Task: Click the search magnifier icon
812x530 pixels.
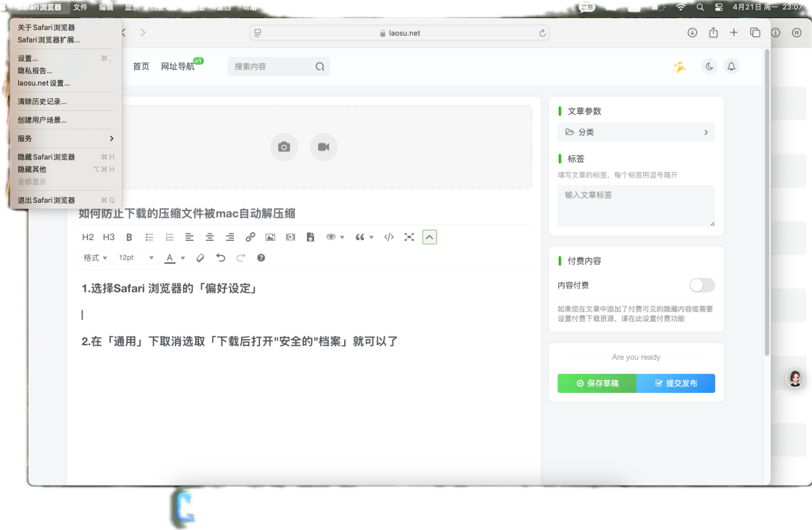Action: (320, 67)
